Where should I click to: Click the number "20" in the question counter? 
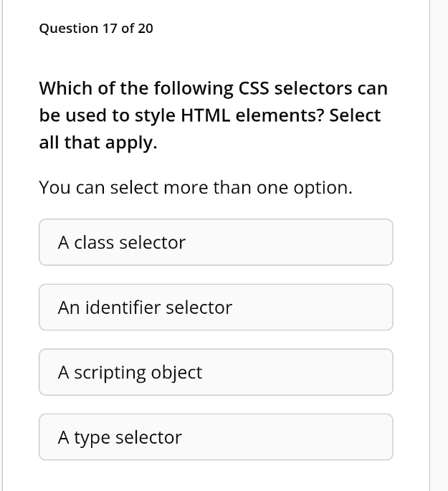click(145, 29)
